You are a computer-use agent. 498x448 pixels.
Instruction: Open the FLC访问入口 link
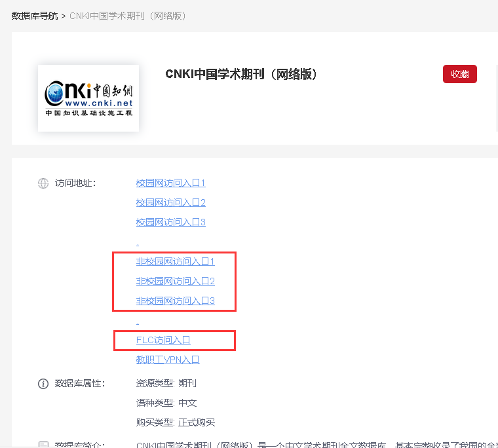(x=163, y=341)
